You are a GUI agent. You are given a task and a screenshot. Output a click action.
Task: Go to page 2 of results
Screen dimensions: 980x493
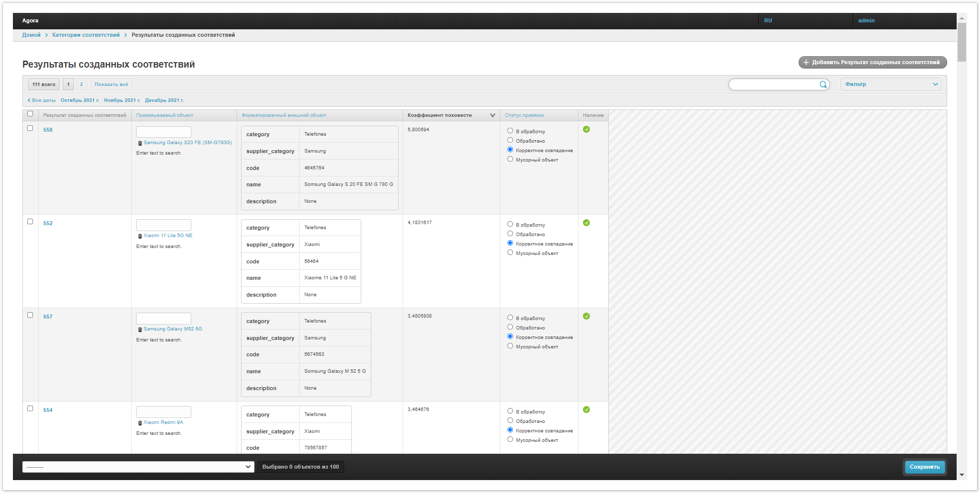82,84
